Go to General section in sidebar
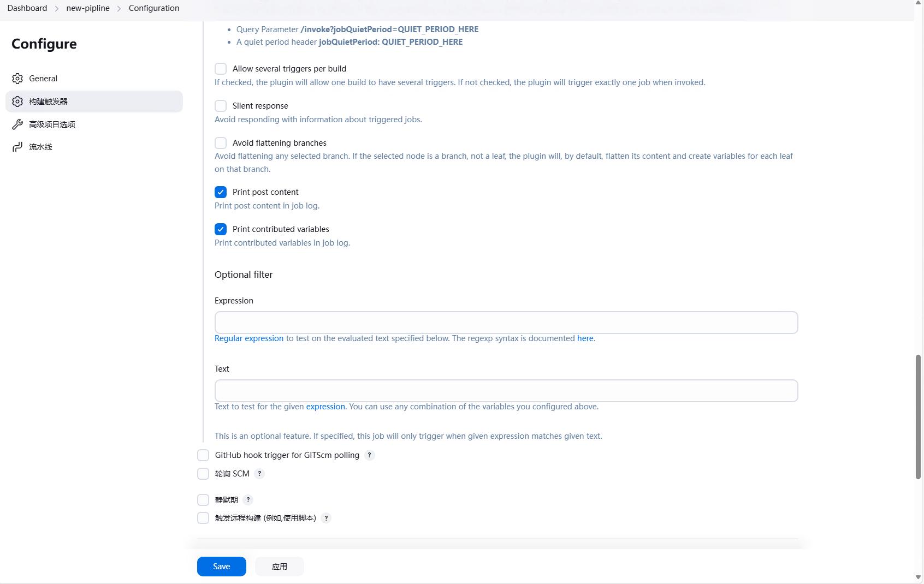This screenshot has height=584, width=924. 94,79
